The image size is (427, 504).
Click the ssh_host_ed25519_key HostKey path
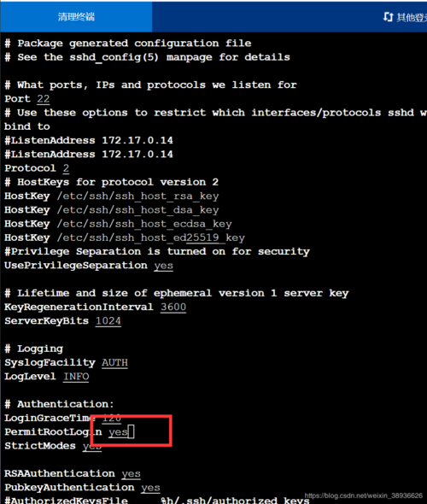tap(150, 237)
